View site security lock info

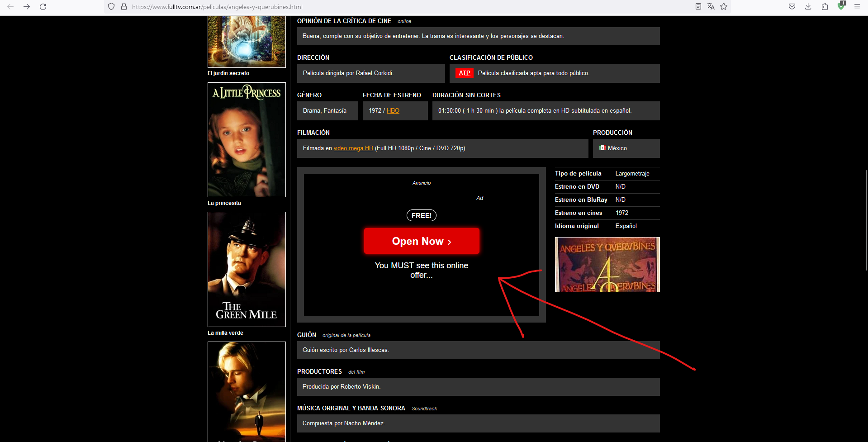point(124,7)
